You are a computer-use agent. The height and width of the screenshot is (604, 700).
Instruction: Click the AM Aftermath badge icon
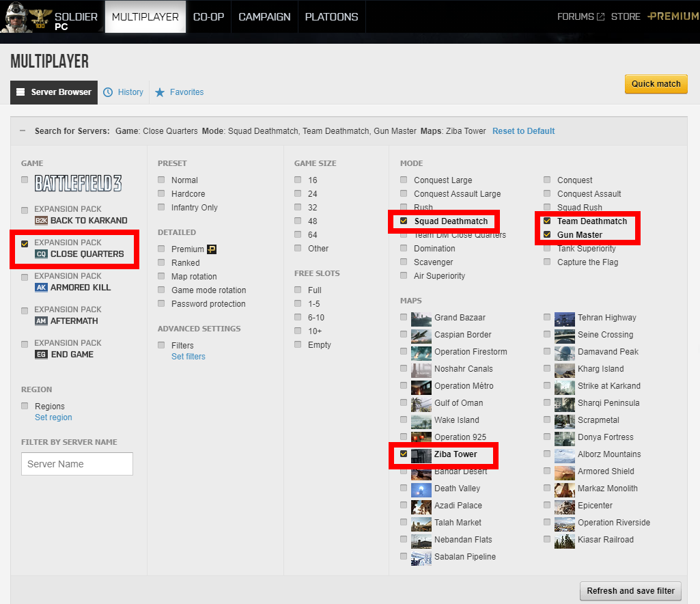(x=41, y=320)
